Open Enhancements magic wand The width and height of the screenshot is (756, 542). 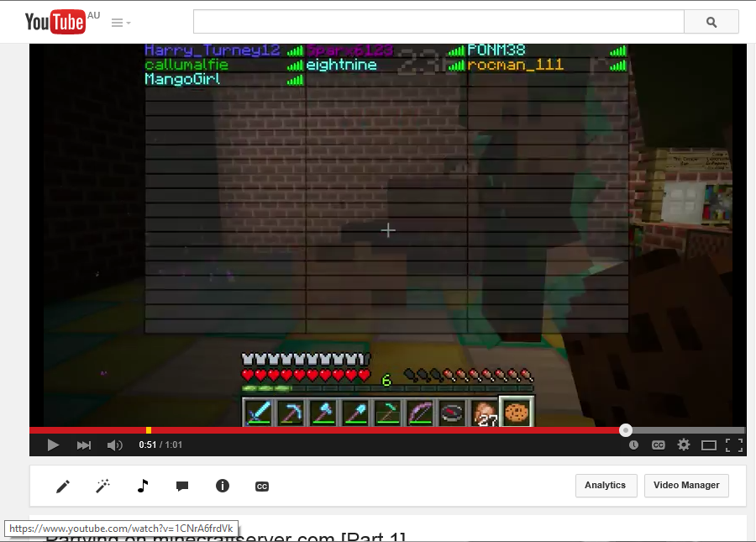click(102, 486)
